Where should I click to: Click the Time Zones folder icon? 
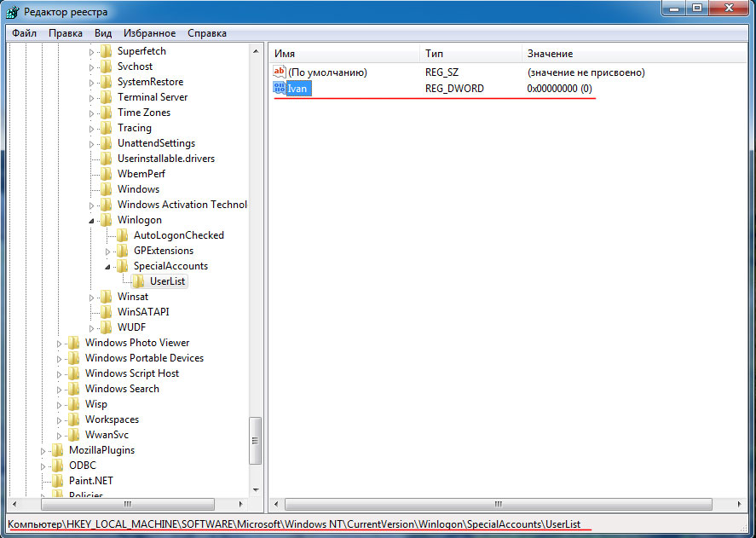[x=106, y=113]
